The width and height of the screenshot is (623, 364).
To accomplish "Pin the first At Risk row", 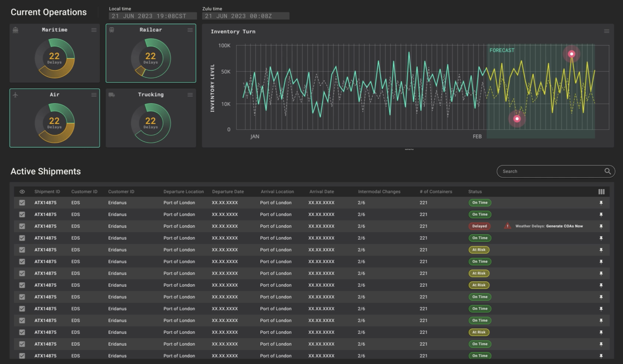I will click(x=601, y=250).
